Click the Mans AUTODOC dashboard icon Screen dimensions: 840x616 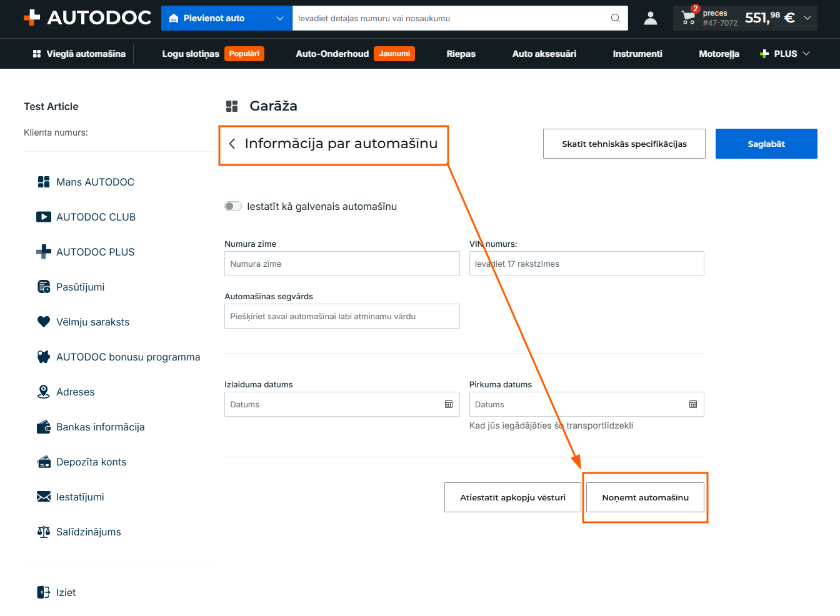click(44, 182)
